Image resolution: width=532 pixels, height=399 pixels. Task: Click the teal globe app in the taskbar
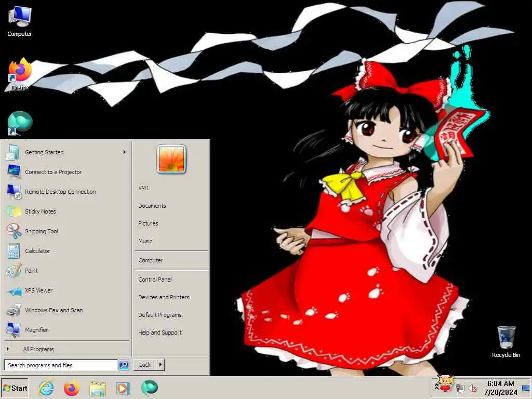149,388
